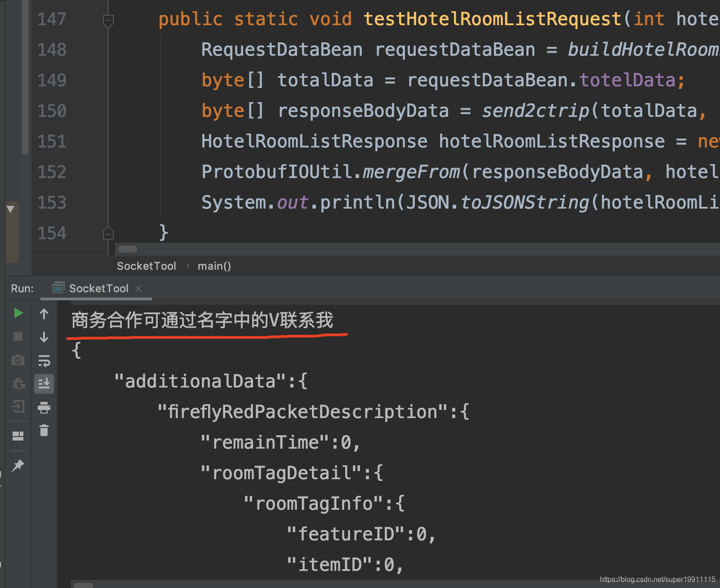The height and width of the screenshot is (588, 720).
Task: Collapse fold end marker at line 154
Action: [108, 233]
